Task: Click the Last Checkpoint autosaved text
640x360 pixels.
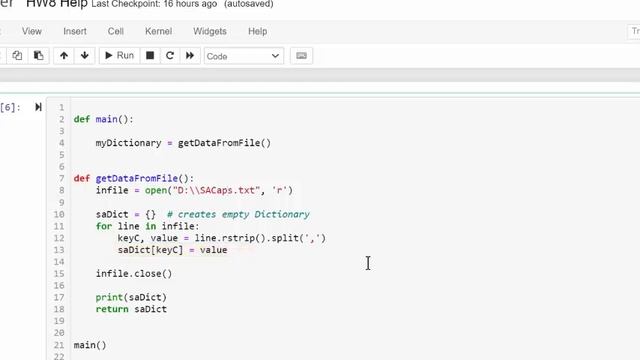Action: pyautogui.click(x=182, y=4)
